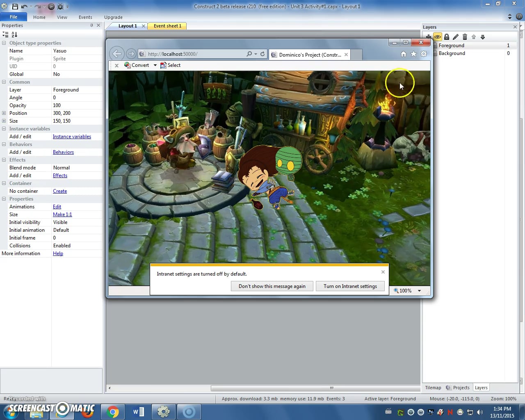Click Don't show this message again button
This screenshot has height=420, width=525.
coord(272,286)
